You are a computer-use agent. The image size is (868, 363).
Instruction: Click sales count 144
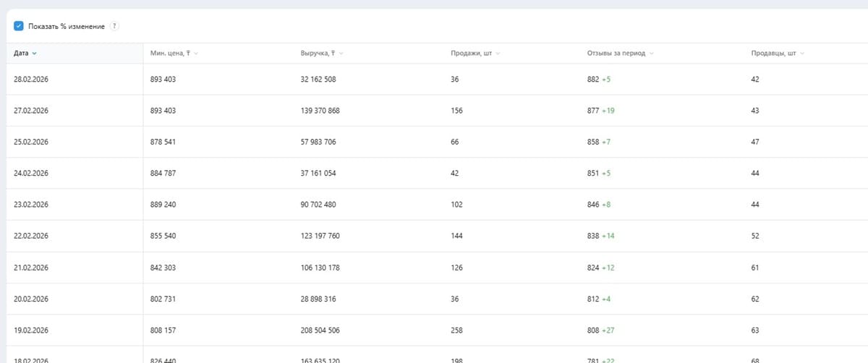[456, 236]
